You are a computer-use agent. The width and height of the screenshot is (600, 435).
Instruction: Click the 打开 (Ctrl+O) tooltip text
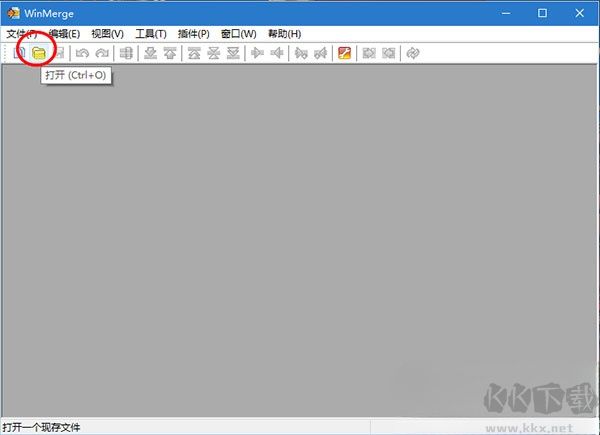pos(76,75)
